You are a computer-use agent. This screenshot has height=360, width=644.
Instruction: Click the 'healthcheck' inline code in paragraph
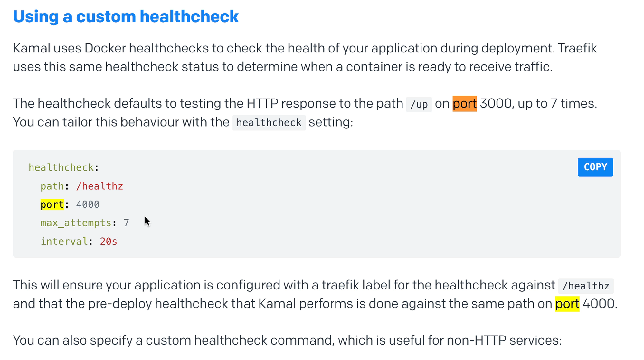pyautogui.click(x=269, y=123)
